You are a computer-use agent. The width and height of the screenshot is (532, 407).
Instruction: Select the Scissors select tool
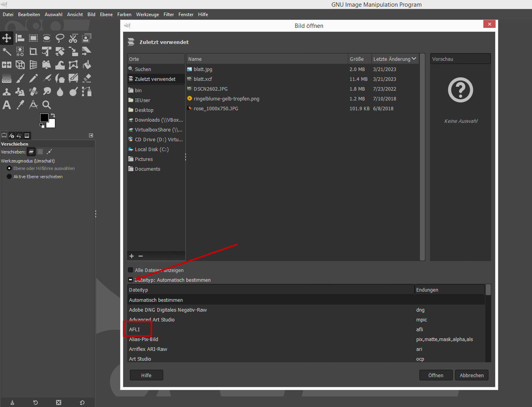point(73,38)
